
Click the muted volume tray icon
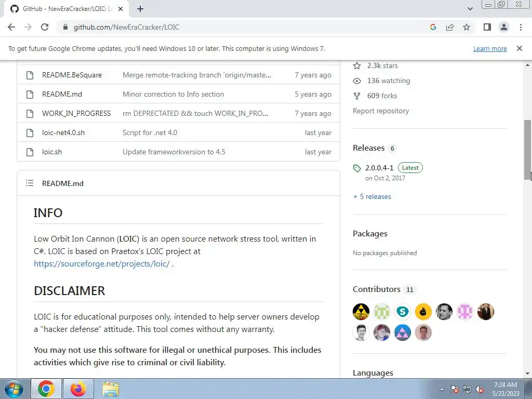pyautogui.click(x=480, y=389)
